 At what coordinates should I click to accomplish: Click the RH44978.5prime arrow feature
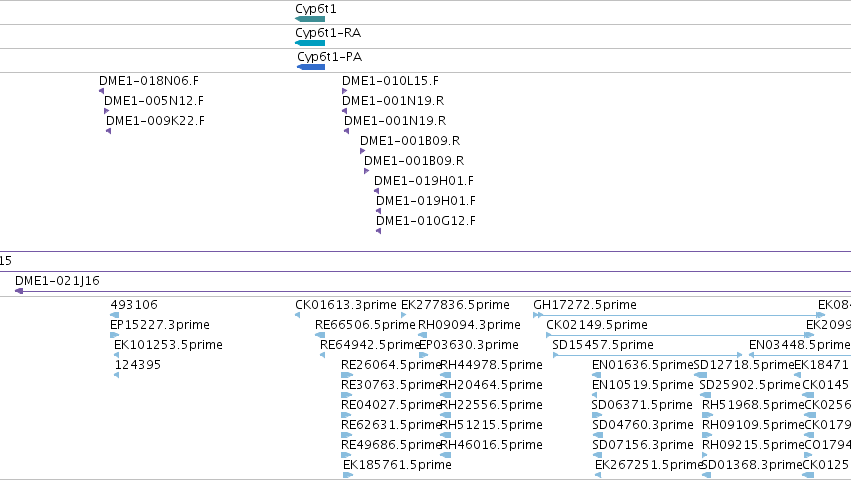click(446, 375)
